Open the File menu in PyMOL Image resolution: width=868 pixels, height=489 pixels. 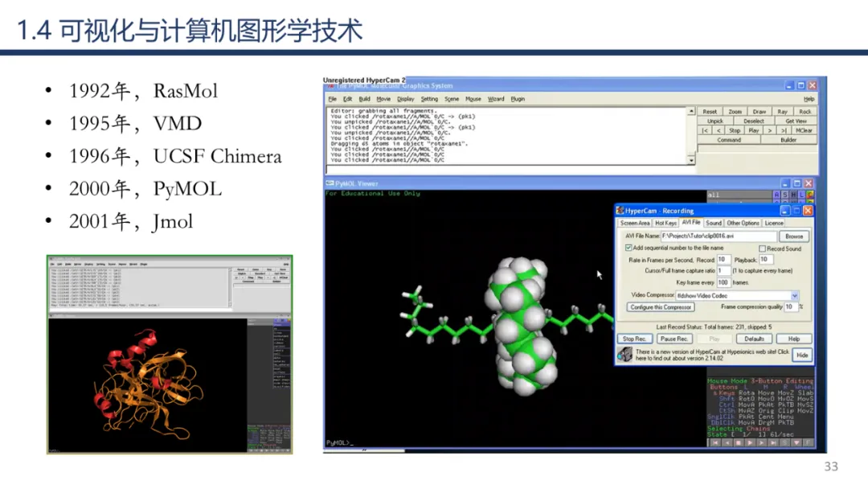pyautogui.click(x=332, y=99)
